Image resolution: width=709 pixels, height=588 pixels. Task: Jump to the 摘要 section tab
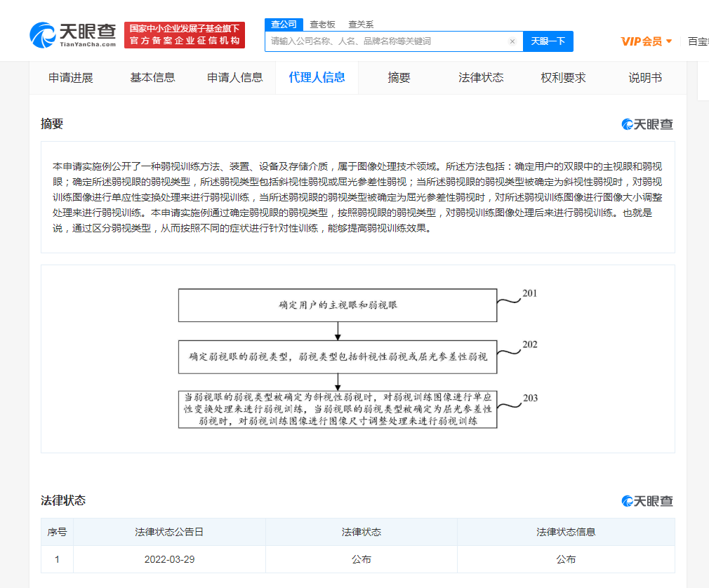[399, 78]
